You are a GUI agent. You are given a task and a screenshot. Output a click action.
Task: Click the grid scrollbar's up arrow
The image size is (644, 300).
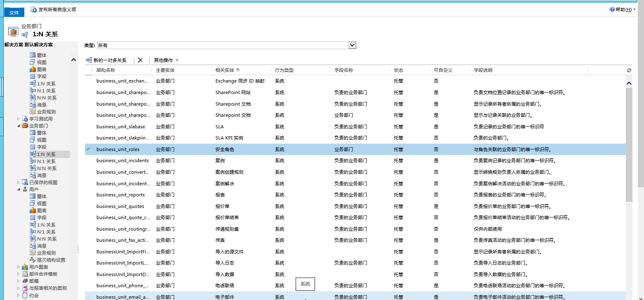629,83
